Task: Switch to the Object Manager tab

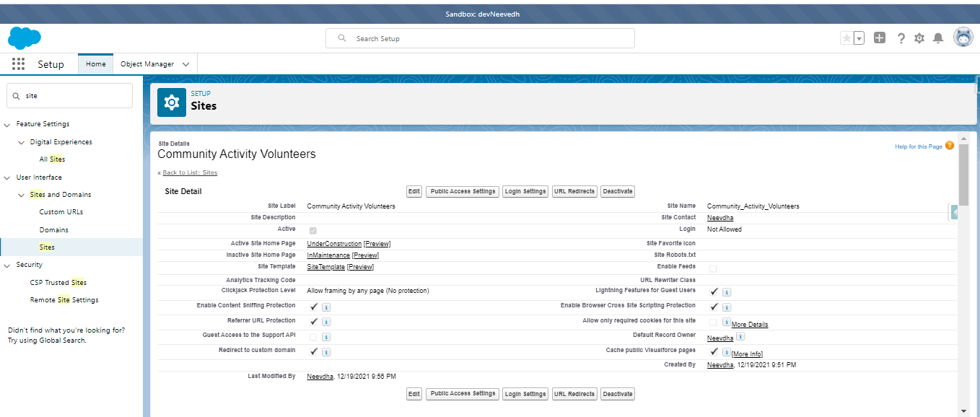Action: coord(147,63)
